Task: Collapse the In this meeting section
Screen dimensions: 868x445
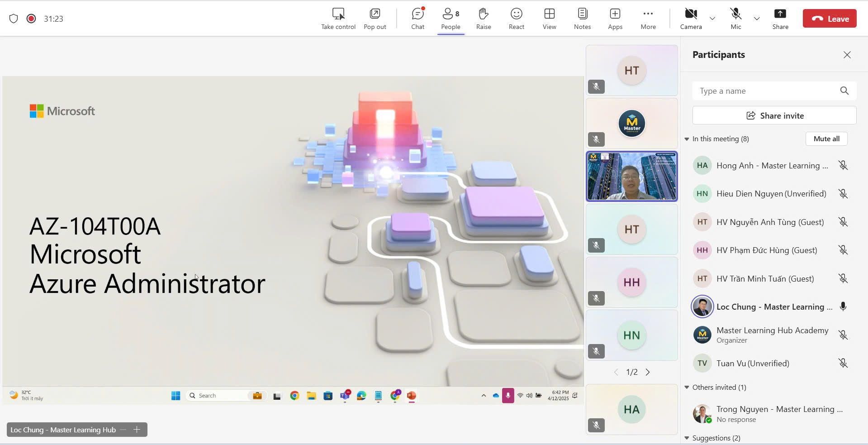Action: pos(687,139)
